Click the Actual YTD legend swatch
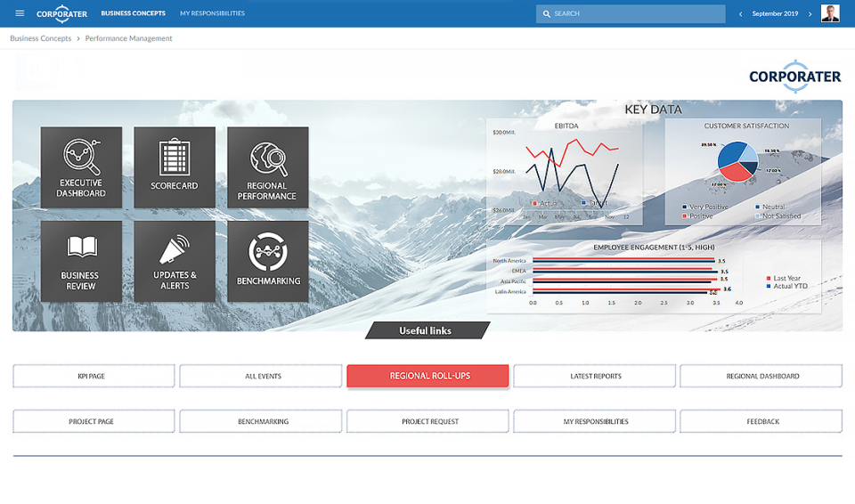The image size is (855, 504). point(769,286)
